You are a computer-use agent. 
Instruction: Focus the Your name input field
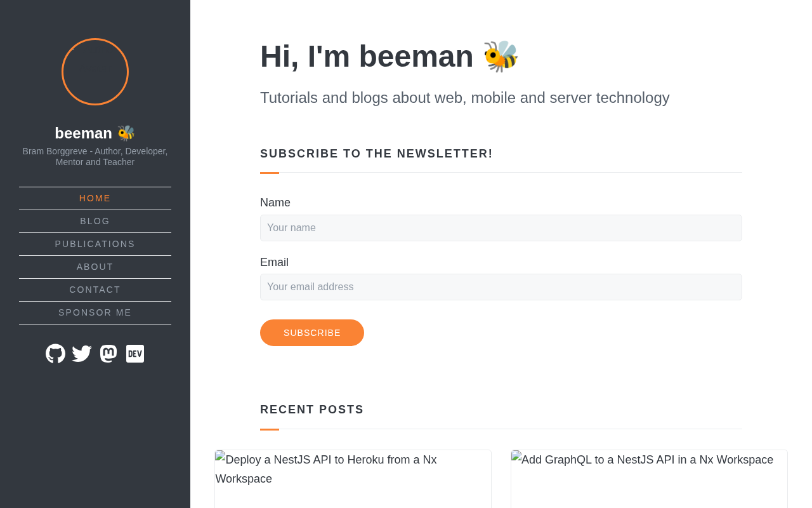pos(501,228)
